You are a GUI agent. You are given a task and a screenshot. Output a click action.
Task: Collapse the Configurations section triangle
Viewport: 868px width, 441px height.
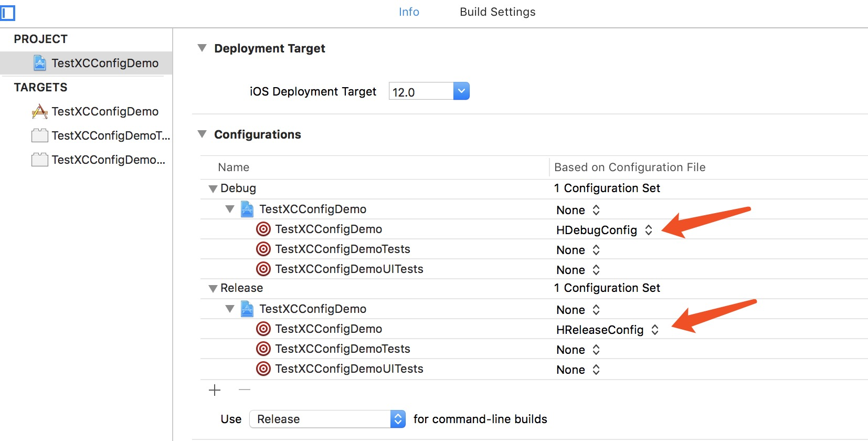202,134
